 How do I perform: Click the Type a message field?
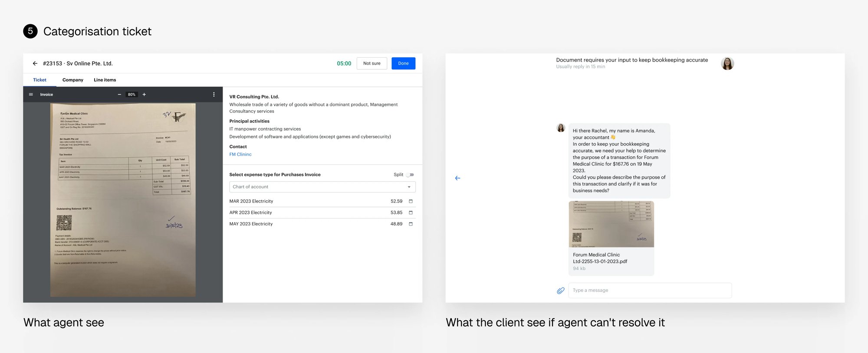click(650, 291)
